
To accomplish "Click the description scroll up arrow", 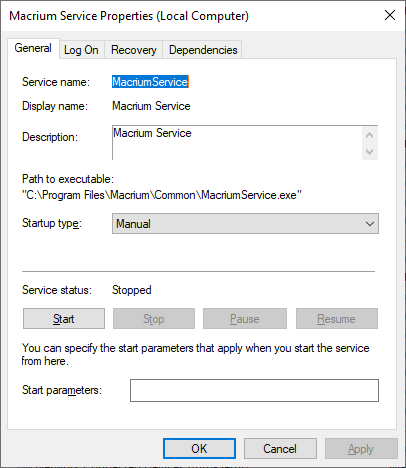I will (x=369, y=135).
